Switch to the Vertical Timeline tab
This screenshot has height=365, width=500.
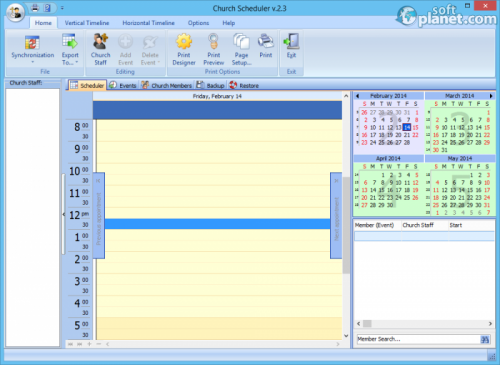click(87, 23)
